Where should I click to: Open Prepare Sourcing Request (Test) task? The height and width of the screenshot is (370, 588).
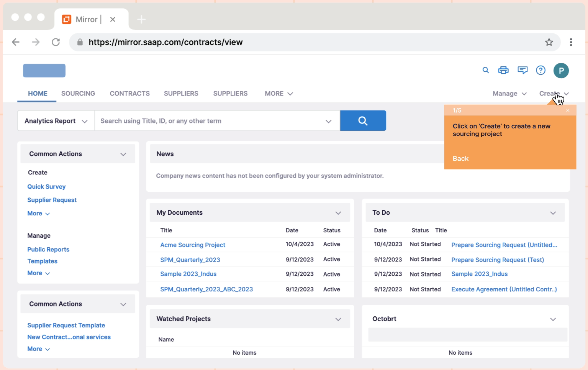point(498,260)
